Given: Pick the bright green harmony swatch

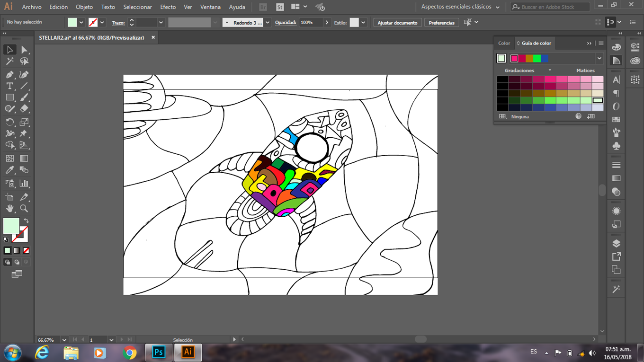Looking at the screenshot, I should click(x=537, y=58).
